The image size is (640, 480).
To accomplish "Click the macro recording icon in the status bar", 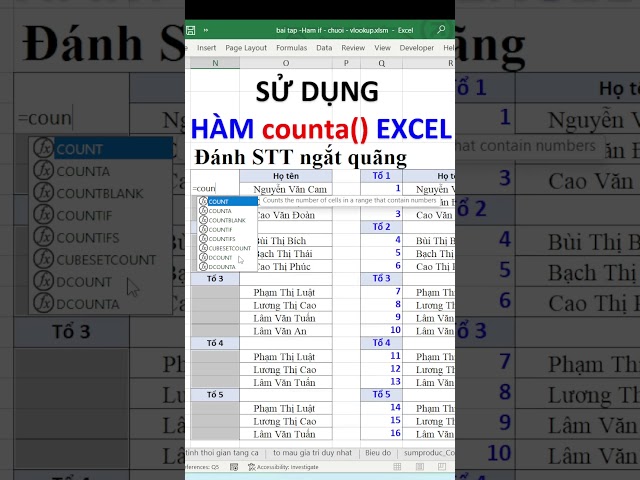I will (x=234, y=467).
